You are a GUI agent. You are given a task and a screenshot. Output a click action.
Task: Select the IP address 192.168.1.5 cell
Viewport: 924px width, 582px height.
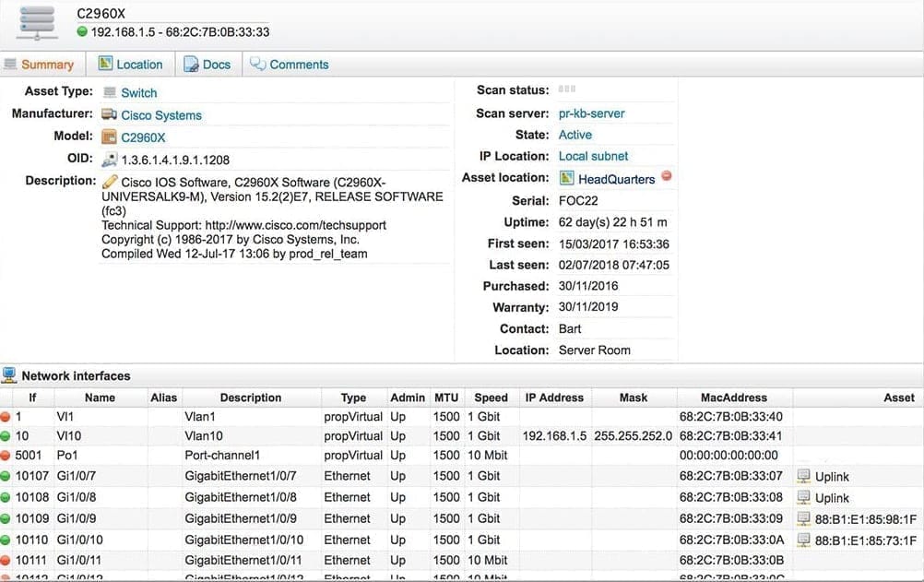point(554,435)
